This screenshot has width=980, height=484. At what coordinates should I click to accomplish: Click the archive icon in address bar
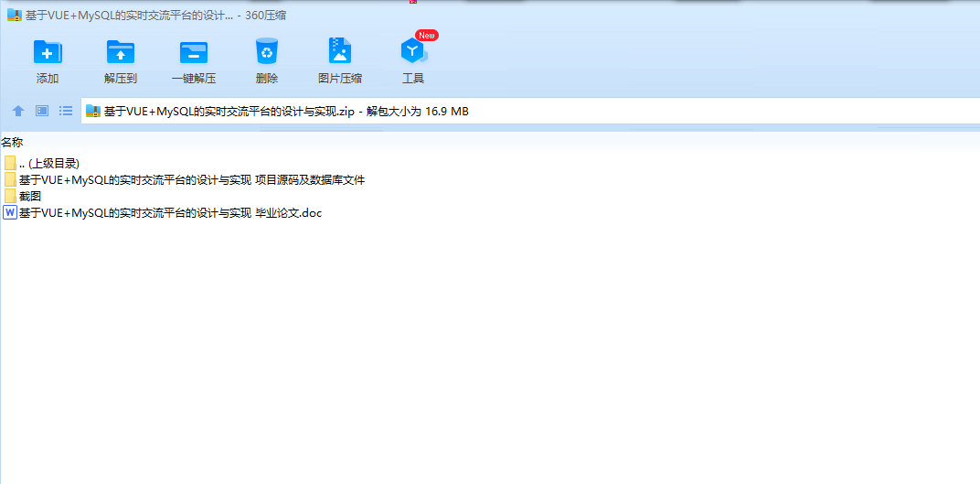coord(93,112)
